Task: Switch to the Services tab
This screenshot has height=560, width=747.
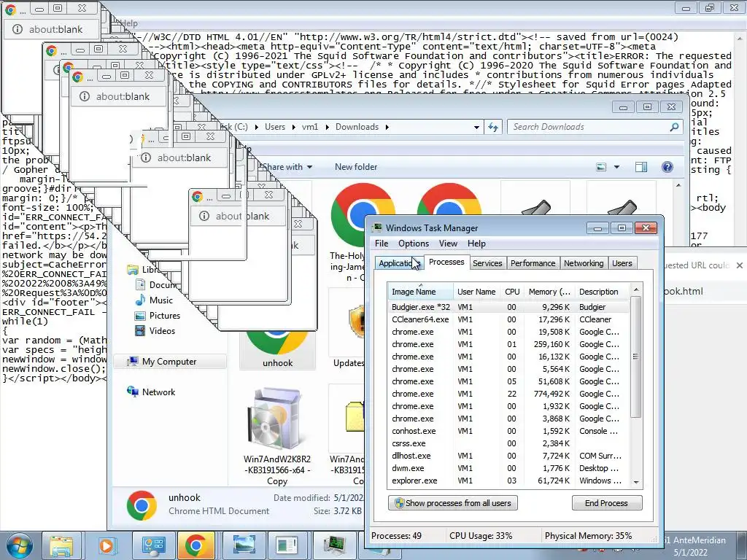Action: click(x=487, y=263)
